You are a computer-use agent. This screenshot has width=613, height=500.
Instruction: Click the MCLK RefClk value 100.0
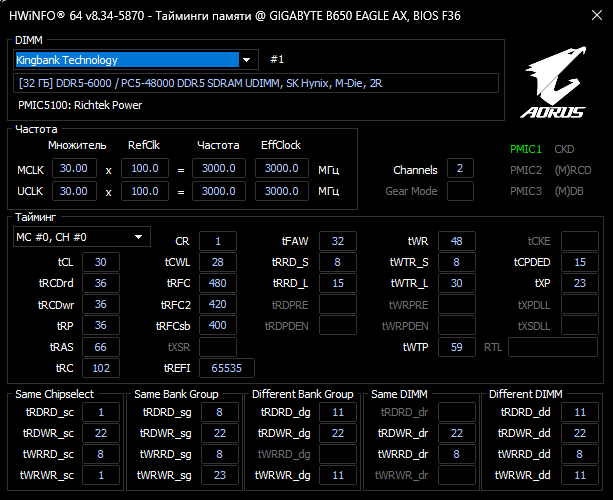[145, 168]
